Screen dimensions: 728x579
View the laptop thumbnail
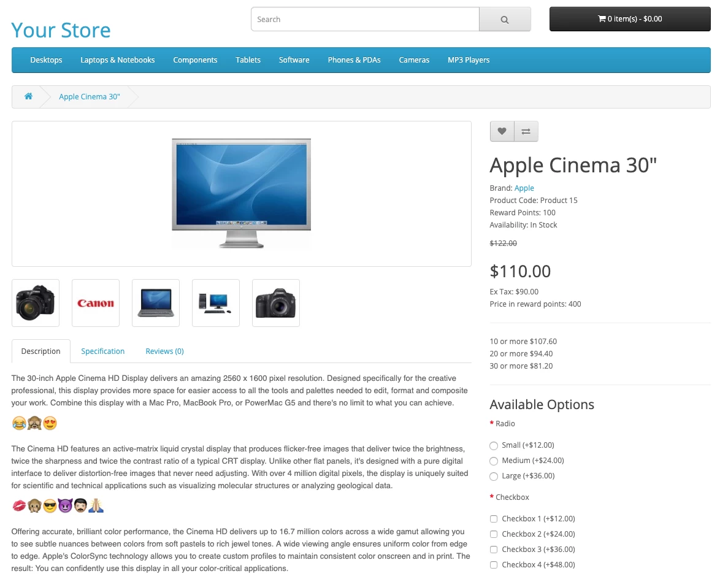156,303
